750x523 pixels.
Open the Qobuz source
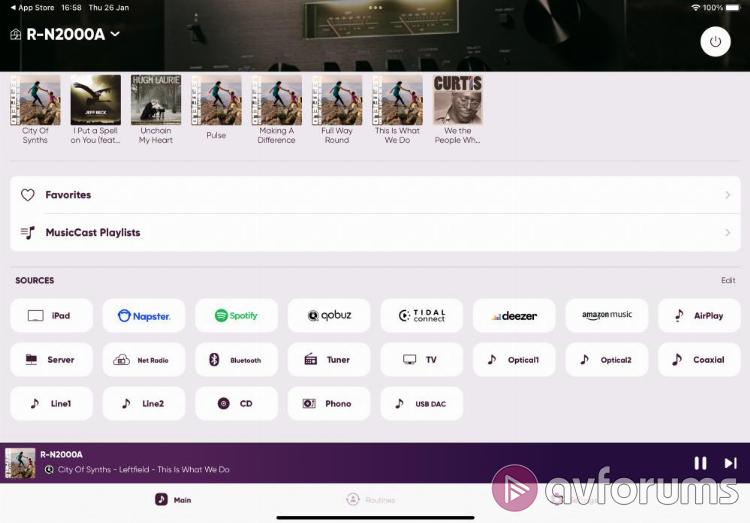coord(329,316)
